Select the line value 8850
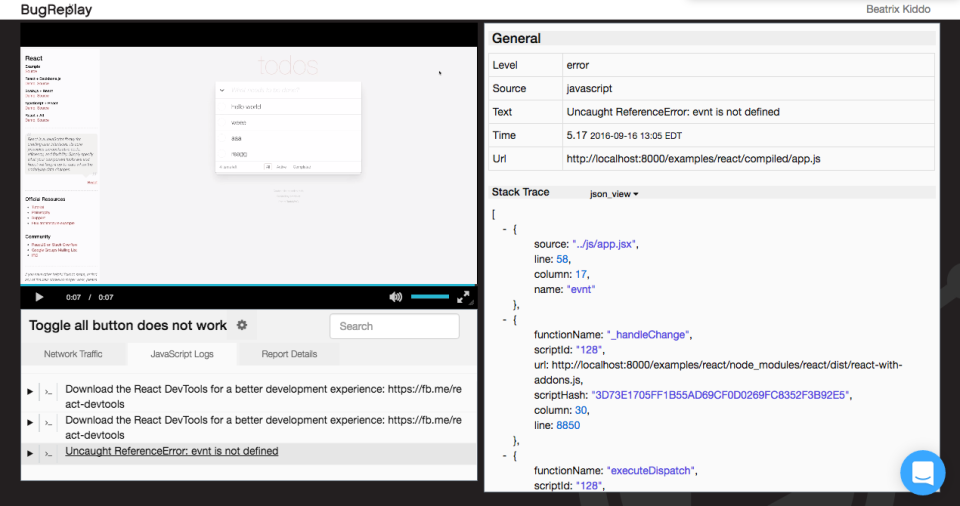Screen dimensions: 960x506 point(568,425)
